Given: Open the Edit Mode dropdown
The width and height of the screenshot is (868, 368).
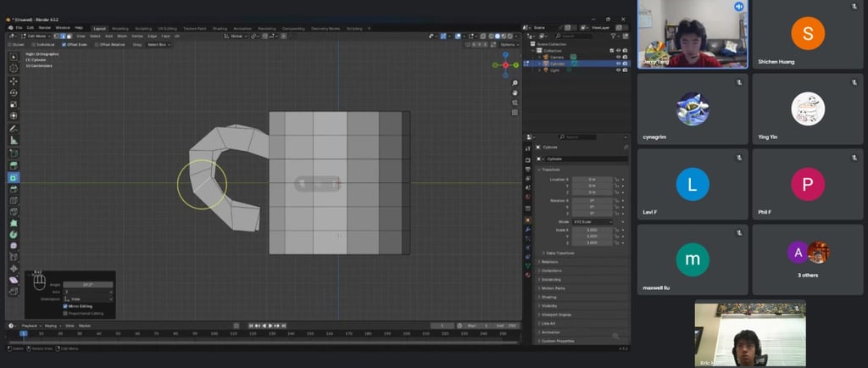Looking at the screenshot, I should (x=39, y=36).
